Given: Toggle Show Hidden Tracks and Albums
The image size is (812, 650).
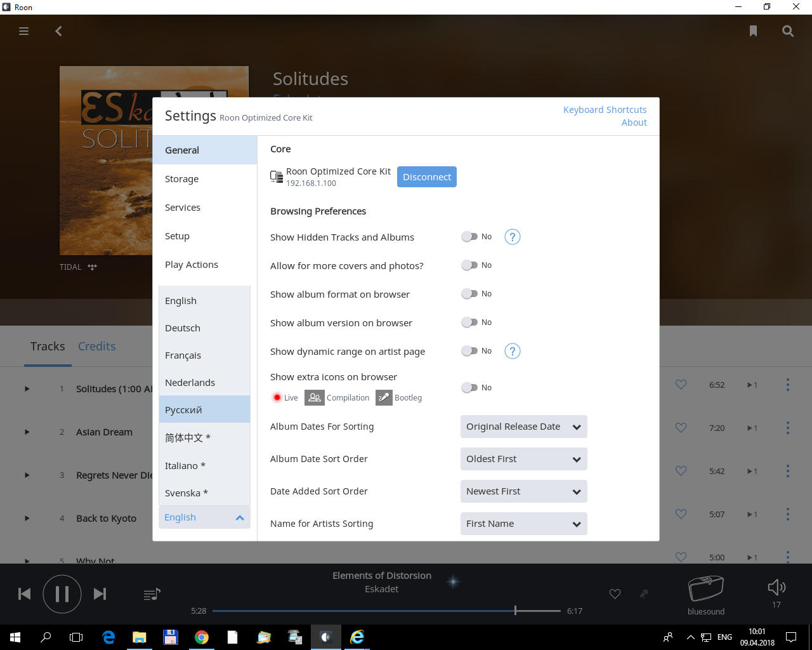Looking at the screenshot, I should (469, 237).
